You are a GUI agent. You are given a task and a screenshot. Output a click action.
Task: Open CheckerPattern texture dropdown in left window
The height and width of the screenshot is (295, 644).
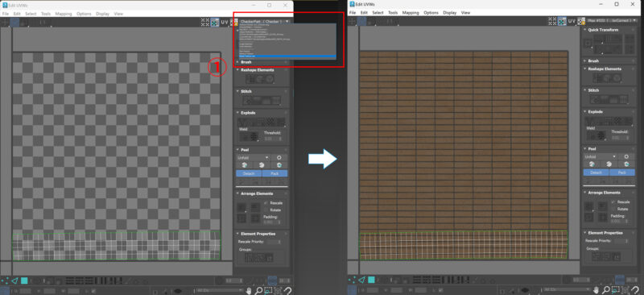(x=264, y=21)
